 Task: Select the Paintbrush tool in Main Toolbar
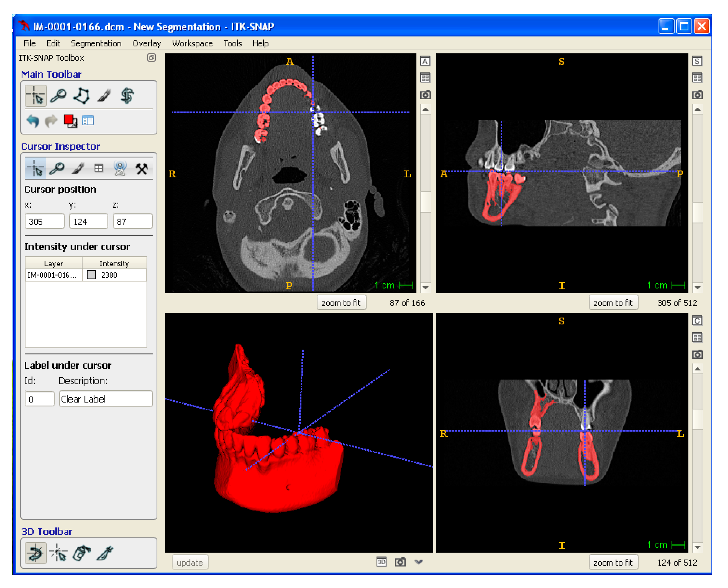[104, 96]
